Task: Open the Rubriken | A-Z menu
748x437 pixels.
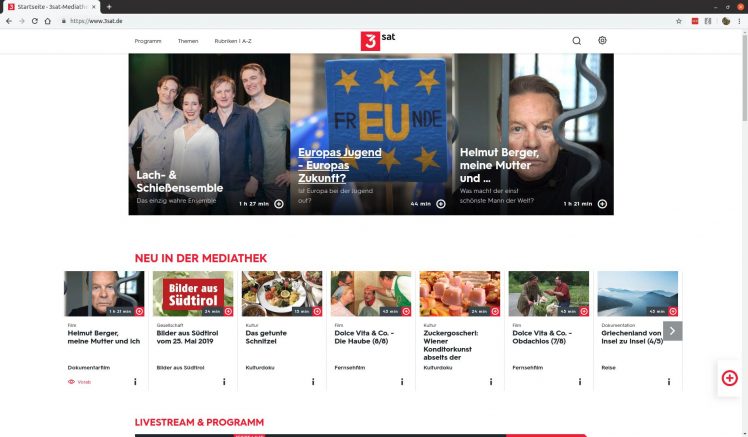Action: pos(233,41)
